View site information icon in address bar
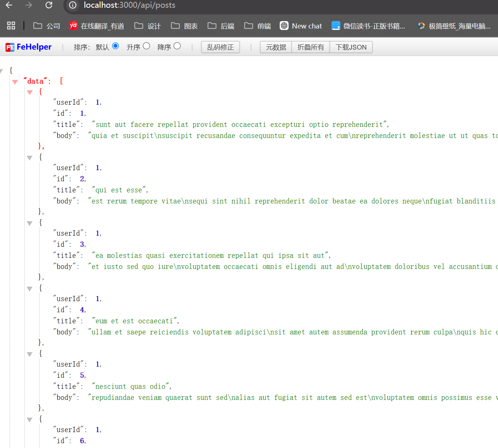Image resolution: width=498 pixels, height=448 pixels. point(73,5)
